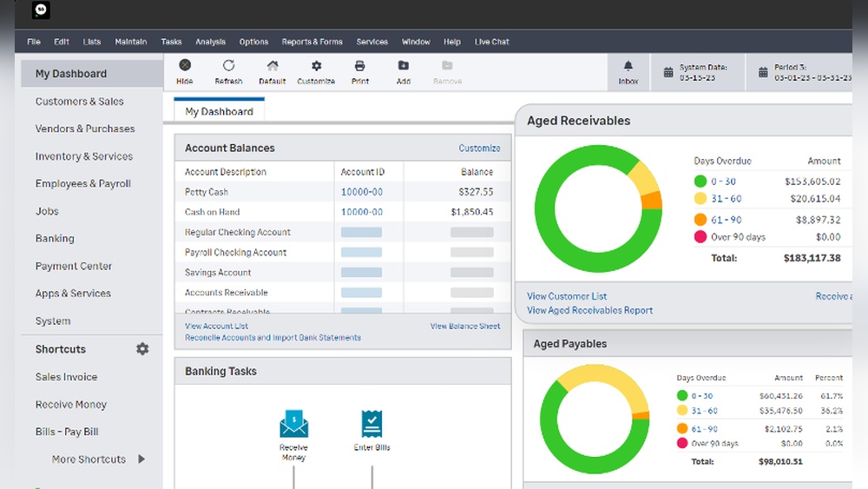The image size is (868, 489).
Task: Print the dashboard
Action: [x=360, y=65]
